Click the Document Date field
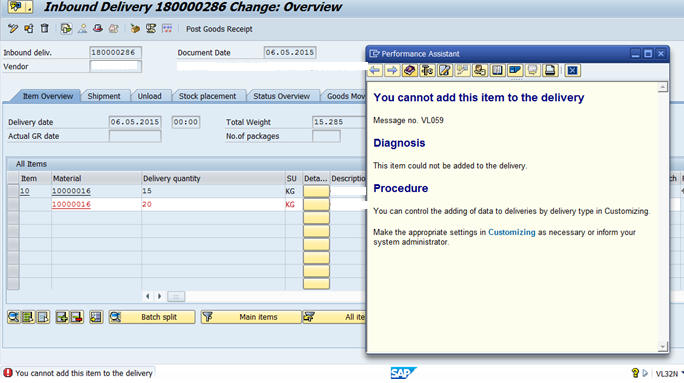Screen dimensions: 684x383 [x=290, y=52]
